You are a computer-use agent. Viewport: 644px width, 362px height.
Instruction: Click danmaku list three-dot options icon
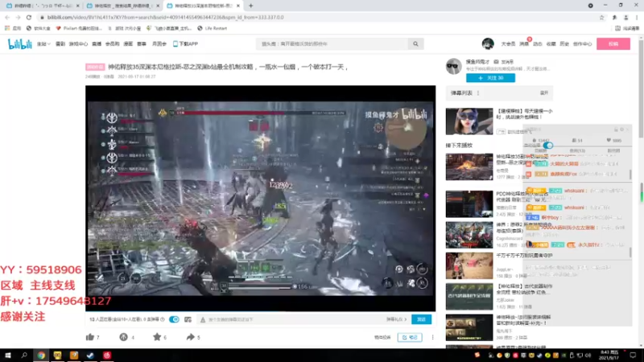478,93
